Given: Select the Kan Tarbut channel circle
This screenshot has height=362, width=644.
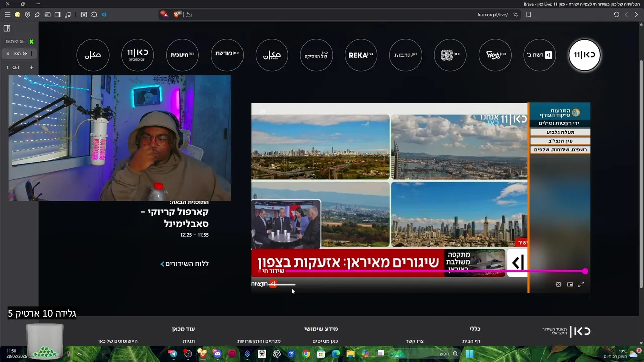Looking at the screenshot, I should point(406,55).
